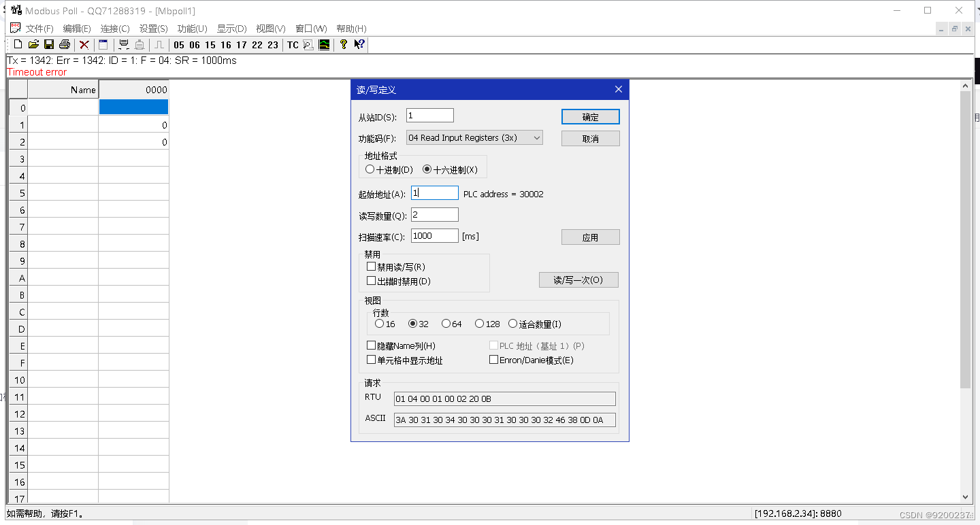Click the 应用 button
The height and width of the screenshot is (525, 980).
pos(590,237)
